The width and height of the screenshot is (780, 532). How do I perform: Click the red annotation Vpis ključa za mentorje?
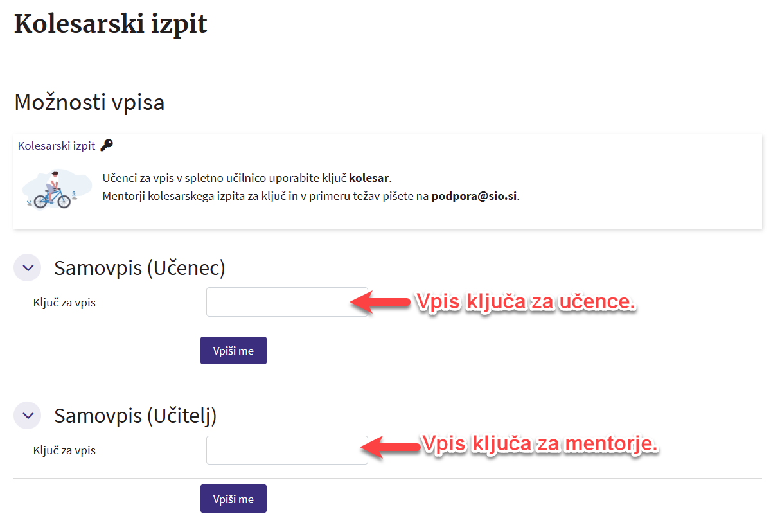(540, 445)
